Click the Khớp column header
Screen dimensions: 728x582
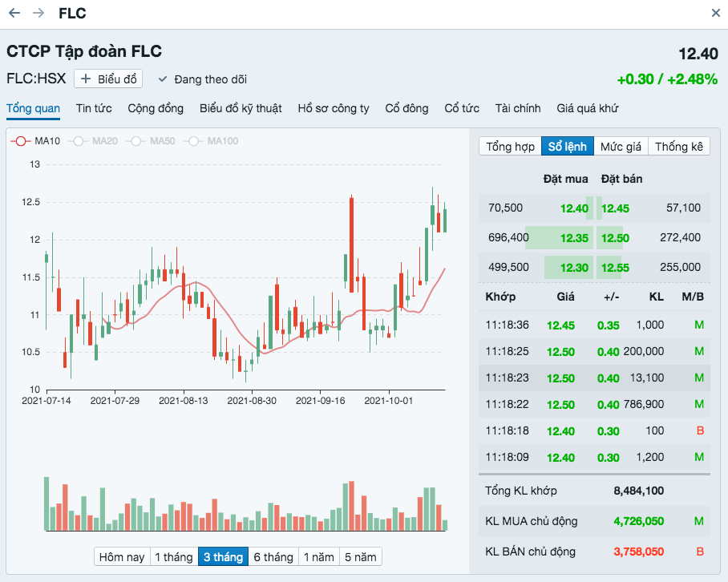(x=500, y=297)
